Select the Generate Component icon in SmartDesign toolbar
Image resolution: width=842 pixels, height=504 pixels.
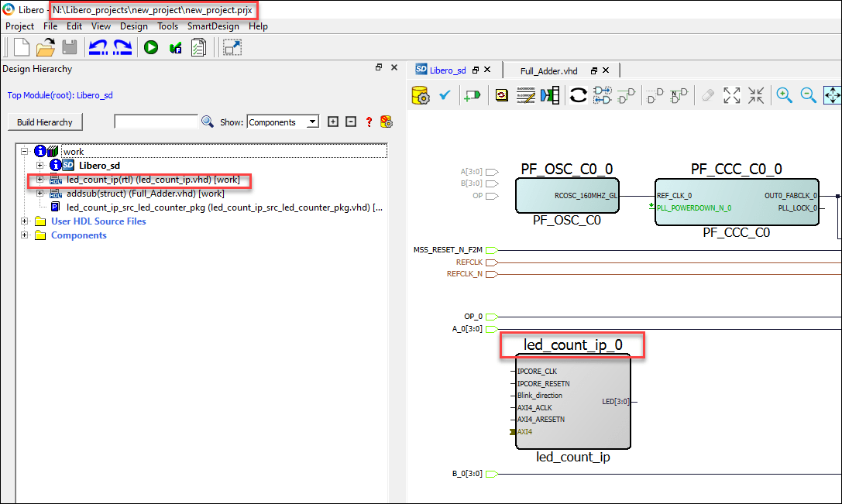(x=419, y=94)
